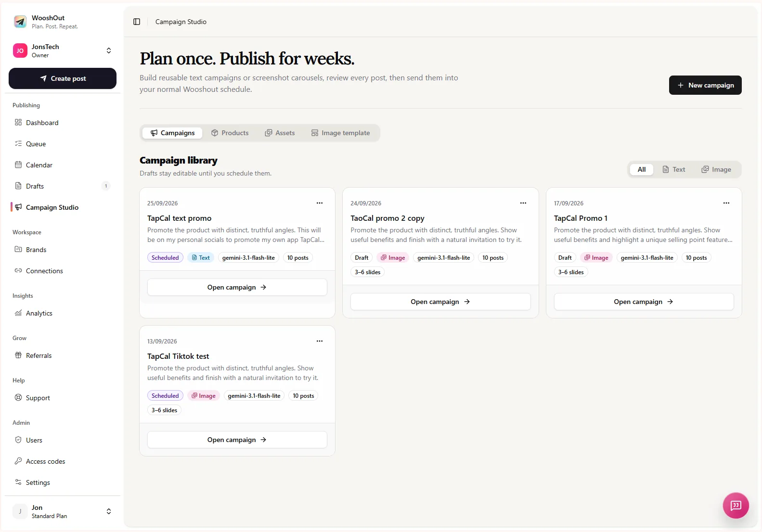Viewport: 762px width, 532px height.
Task: Open the pink feedback chat bubble
Action: [x=736, y=505]
